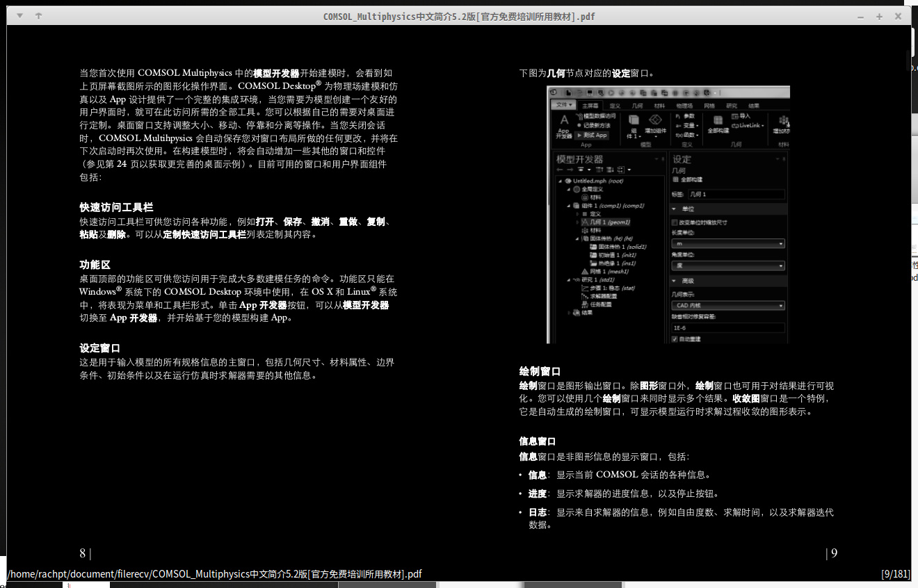Open the 角度单位 dropdown showing 度

coord(728,266)
